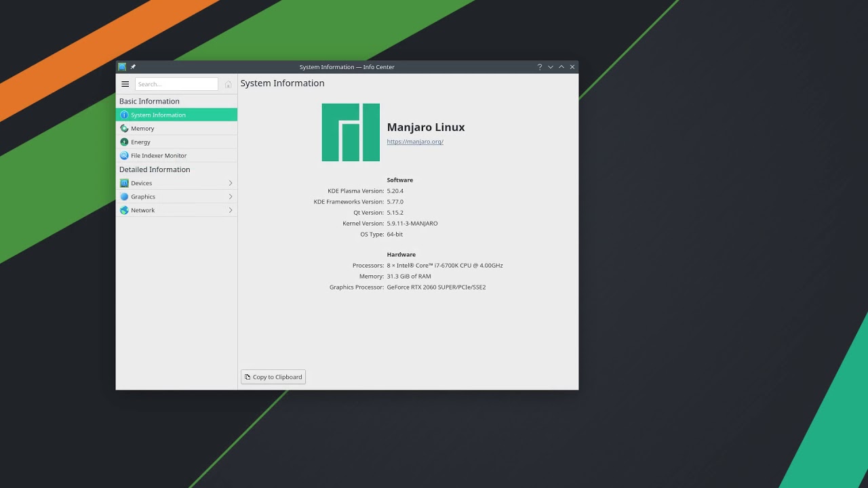Screen dimensions: 868x488
Task: Click the home icon next to search
Action: coord(228,84)
